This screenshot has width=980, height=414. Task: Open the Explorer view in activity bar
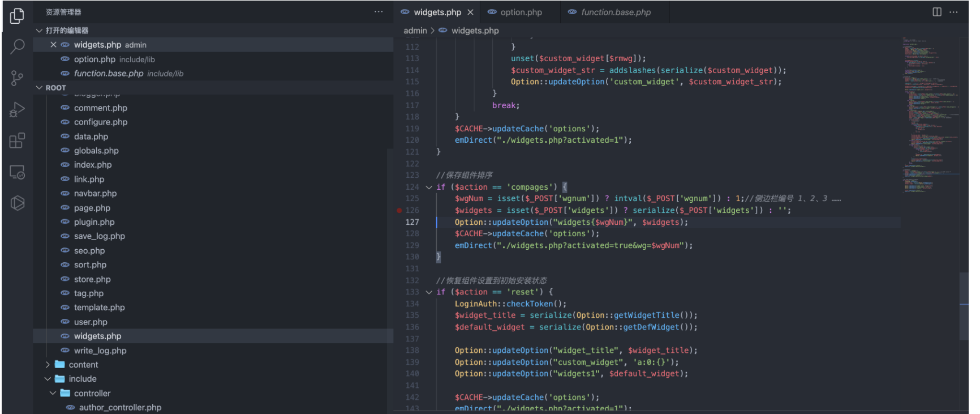[x=17, y=16]
